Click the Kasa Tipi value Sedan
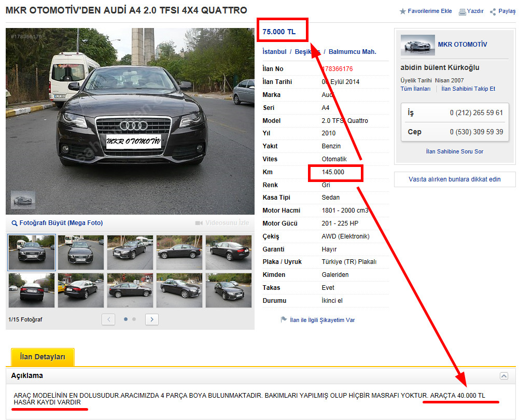 point(331,197)
